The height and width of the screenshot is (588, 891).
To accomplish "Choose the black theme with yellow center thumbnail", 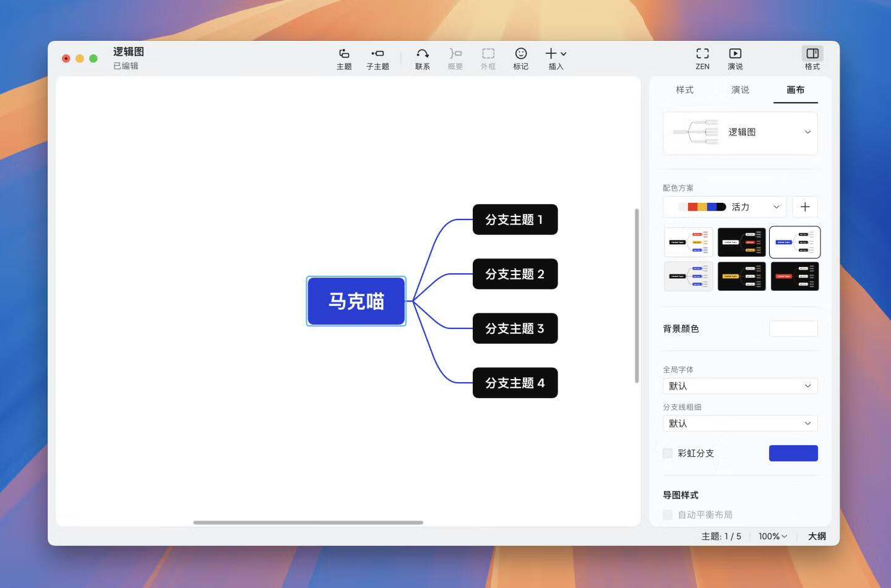I will pyautogui.click(x=741, y=276).
